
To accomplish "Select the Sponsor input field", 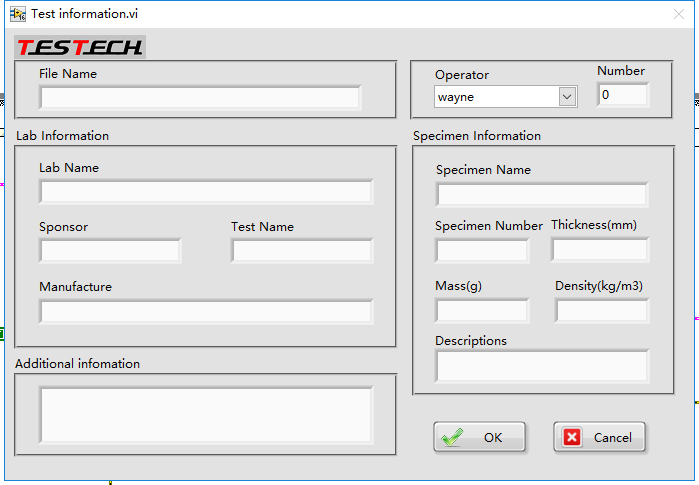I will tap(110, 251).
